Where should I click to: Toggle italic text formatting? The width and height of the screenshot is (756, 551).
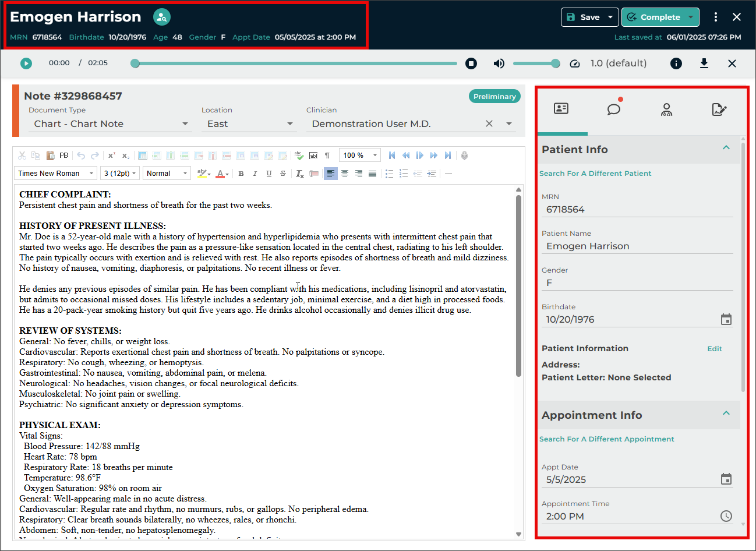[x=255, y=174]
